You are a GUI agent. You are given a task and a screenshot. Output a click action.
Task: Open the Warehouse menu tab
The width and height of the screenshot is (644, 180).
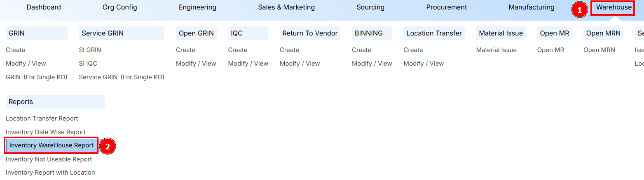pos(614,7)
